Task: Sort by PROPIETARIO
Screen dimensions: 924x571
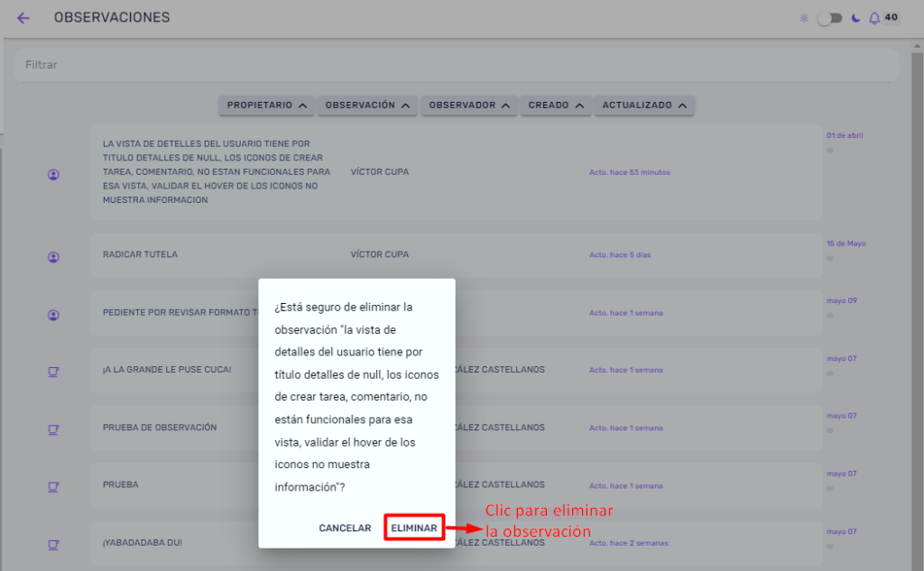Action: [266, 106]
